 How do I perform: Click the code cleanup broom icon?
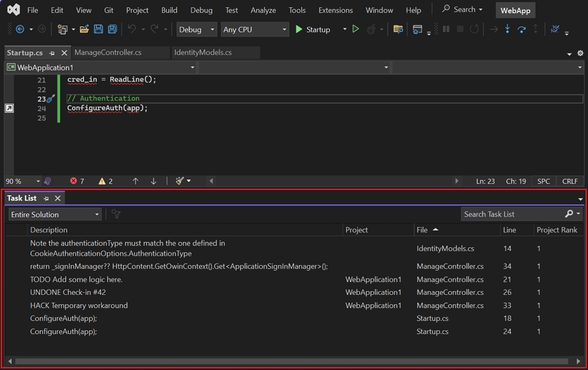180,181
